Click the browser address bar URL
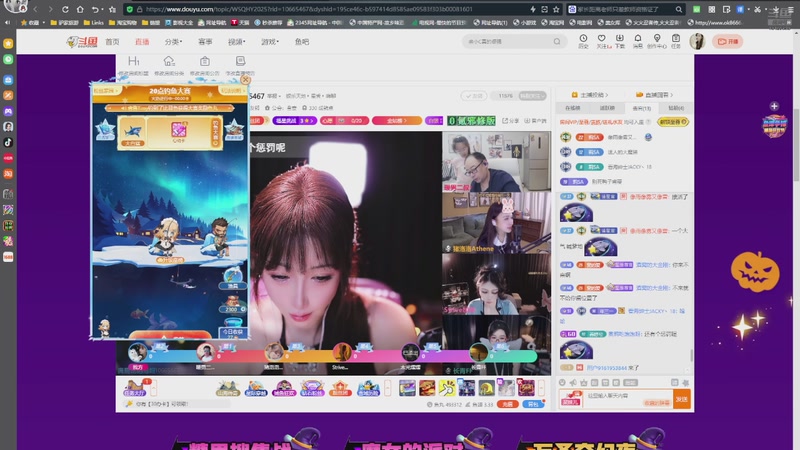The width and height of the screenshot is (800, 450). tap(309, 9)
